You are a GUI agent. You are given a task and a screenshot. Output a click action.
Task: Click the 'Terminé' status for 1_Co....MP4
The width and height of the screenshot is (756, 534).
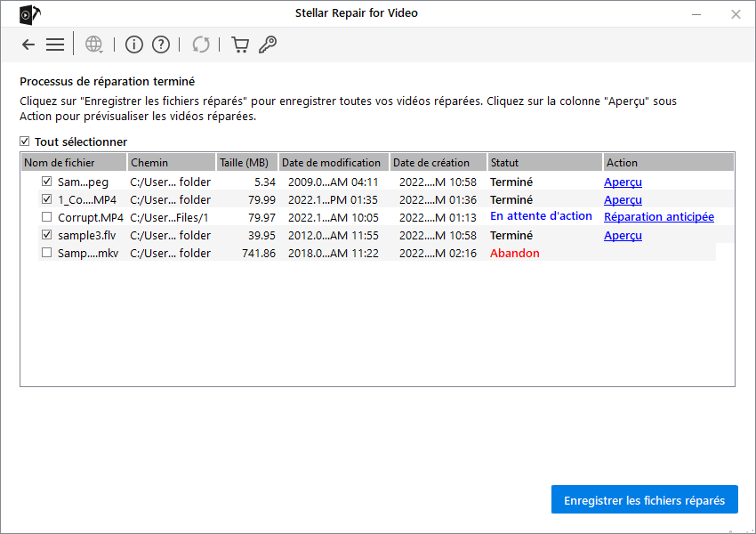point(511,199)
